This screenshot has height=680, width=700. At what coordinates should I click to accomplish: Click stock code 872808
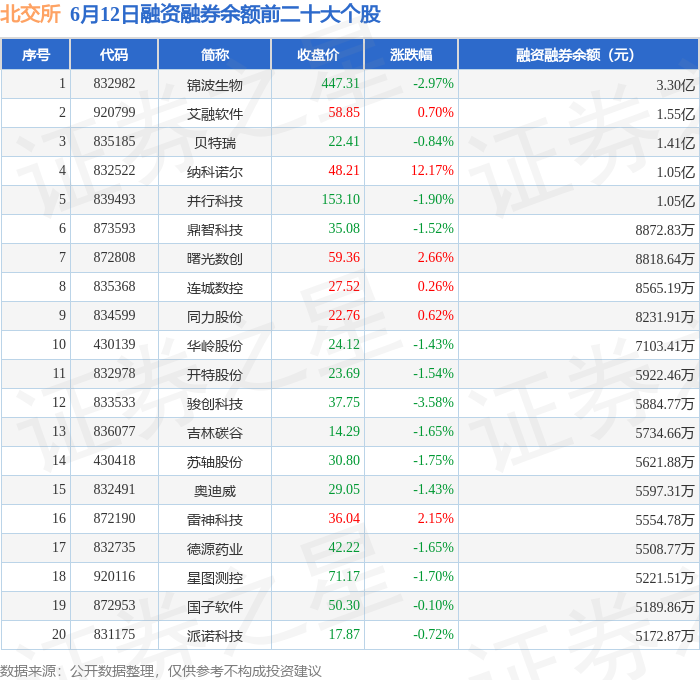click(114, 258)
